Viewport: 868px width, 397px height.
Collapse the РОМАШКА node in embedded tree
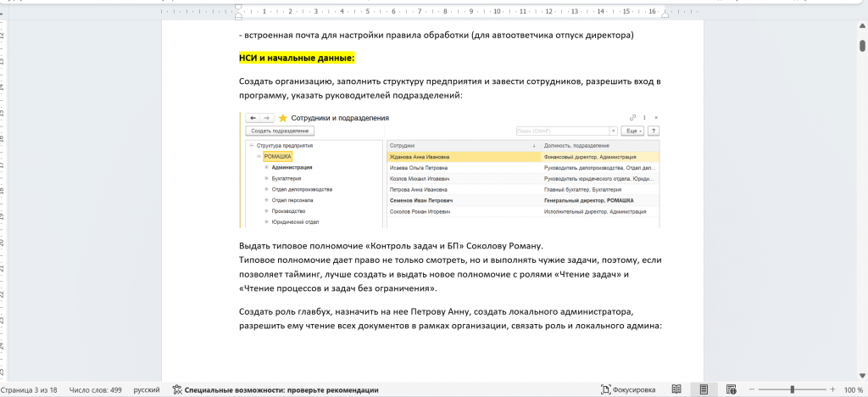tap(259, 157)
